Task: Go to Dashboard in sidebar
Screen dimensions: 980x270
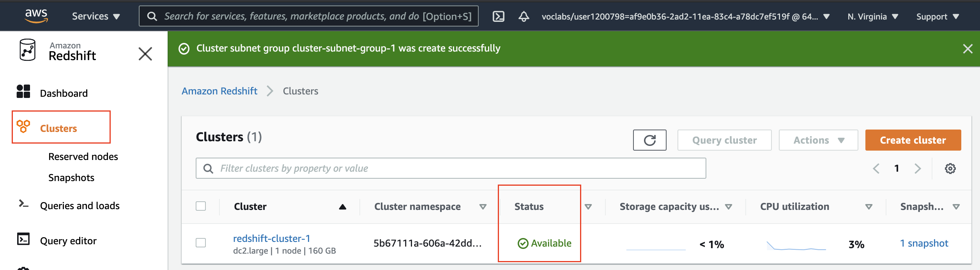Action: point(64,93)
